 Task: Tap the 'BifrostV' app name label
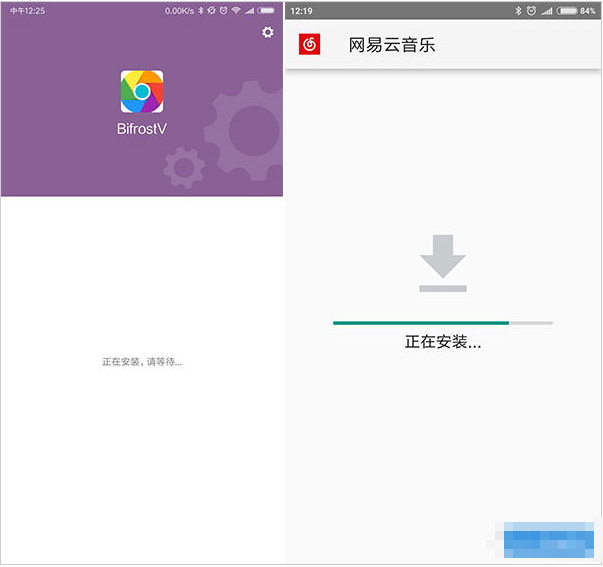point(142,129)
